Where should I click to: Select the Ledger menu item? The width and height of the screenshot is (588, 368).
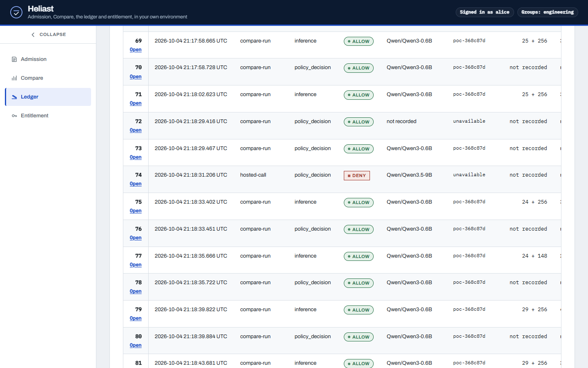point(48,97)
